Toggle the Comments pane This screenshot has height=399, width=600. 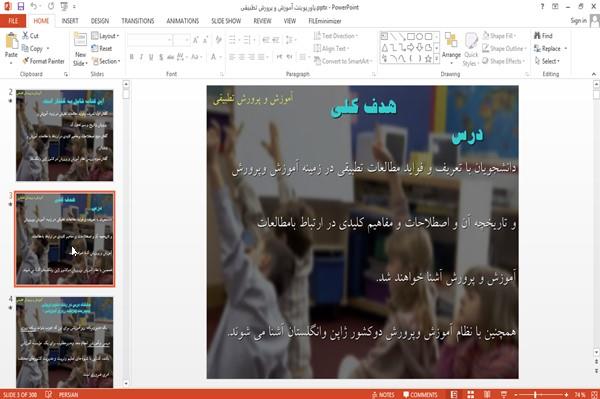coord(420,395)
